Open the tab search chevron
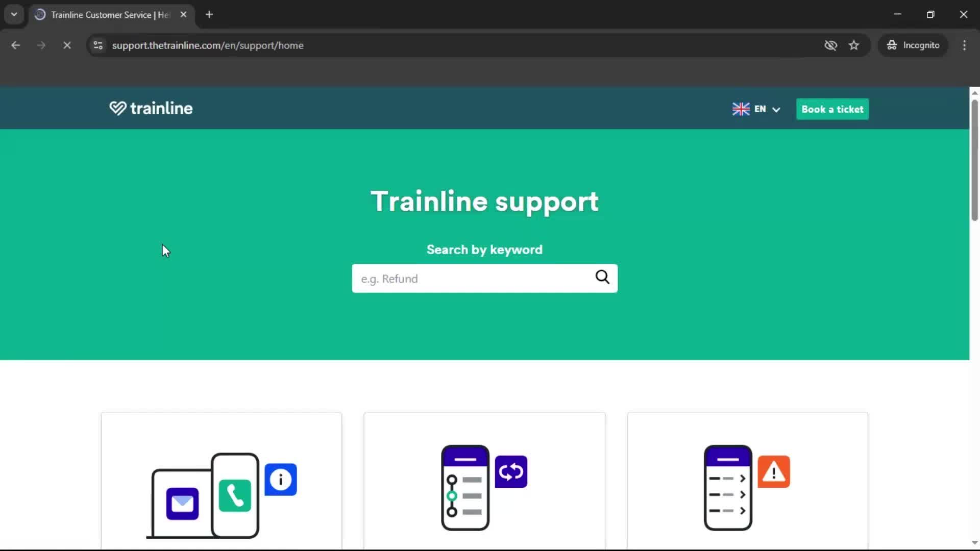This screenshot has width=980, height=551. click(x=14, y=14)
